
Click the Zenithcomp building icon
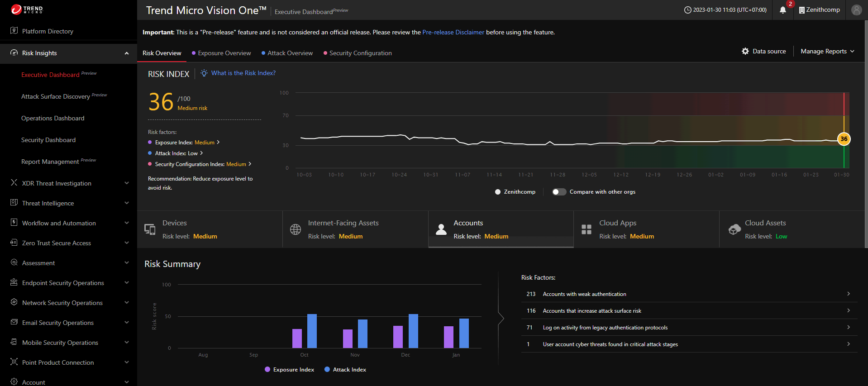click(801, 10)
